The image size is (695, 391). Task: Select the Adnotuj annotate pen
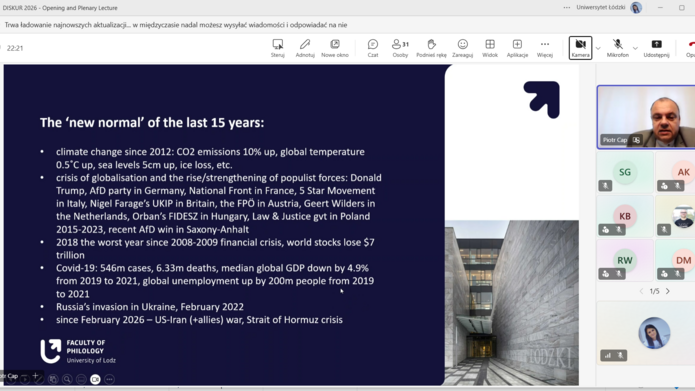point(305,48)
